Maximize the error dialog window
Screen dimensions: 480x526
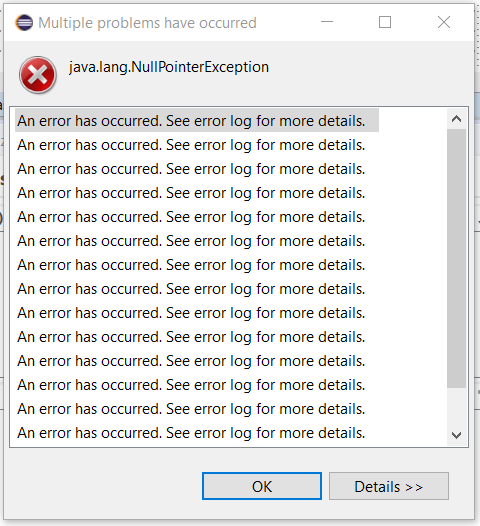[x=385, y=22]
